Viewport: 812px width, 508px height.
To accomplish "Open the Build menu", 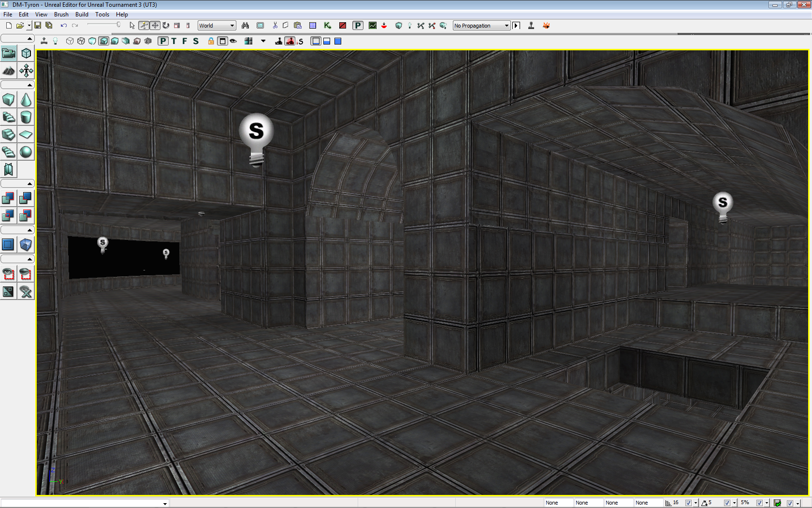I will pos(82,15).
